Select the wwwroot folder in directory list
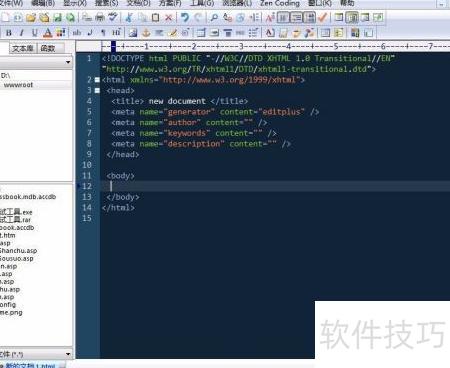The image size is (450, 368). 18,85
